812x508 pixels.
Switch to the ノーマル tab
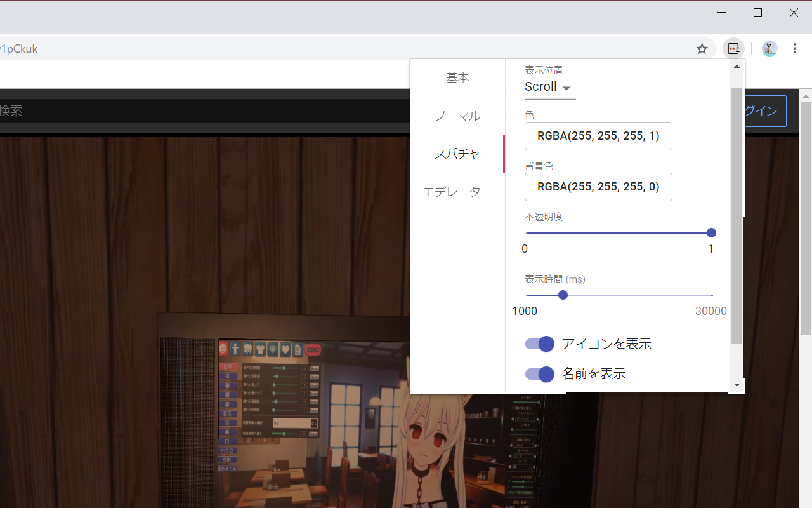pyautogui.click(x=457, y=116)
